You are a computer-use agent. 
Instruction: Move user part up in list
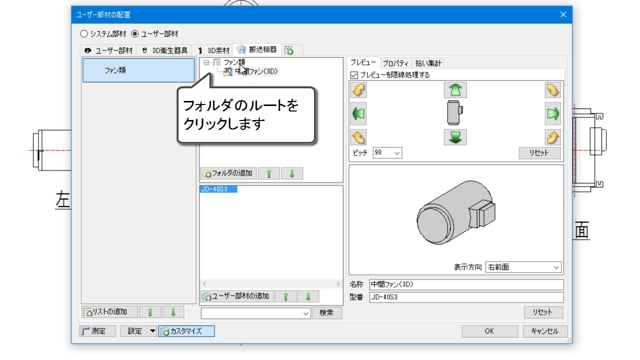286,296
